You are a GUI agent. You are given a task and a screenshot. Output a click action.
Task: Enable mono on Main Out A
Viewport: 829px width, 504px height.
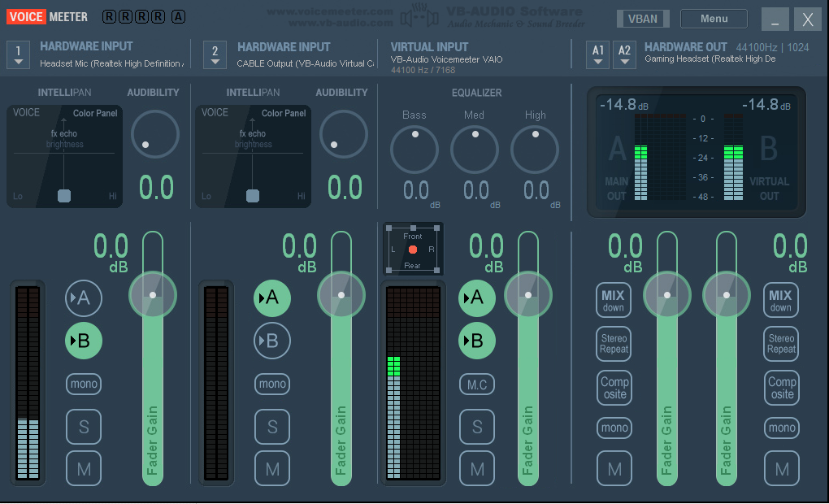click(614, 428)
